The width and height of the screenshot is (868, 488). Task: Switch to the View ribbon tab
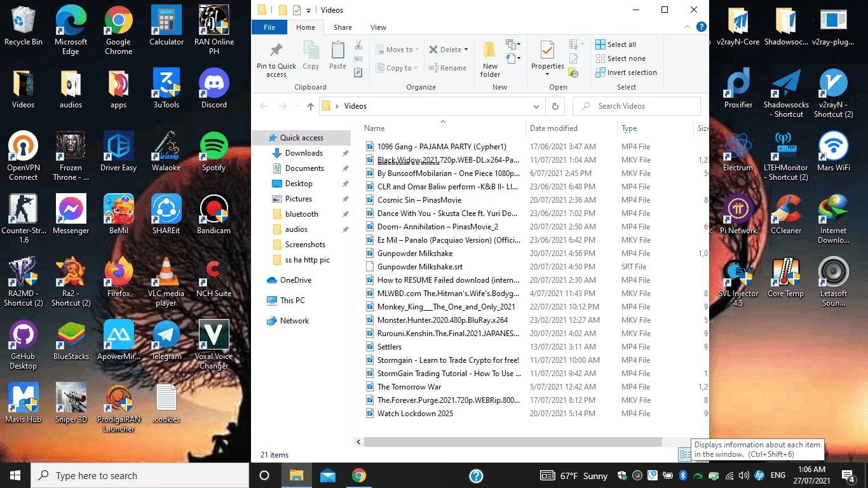pos(379,27)
